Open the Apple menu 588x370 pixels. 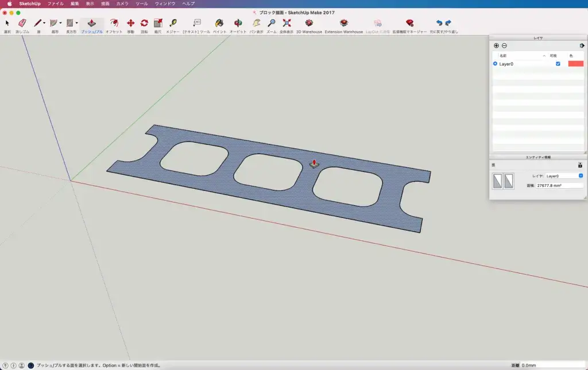click(x=9, y=4)
